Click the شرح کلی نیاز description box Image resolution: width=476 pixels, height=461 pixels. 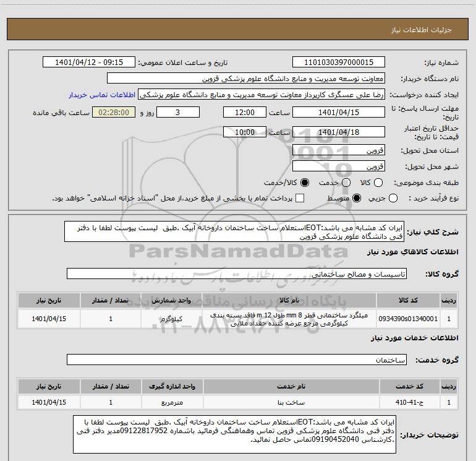(234, 232)
